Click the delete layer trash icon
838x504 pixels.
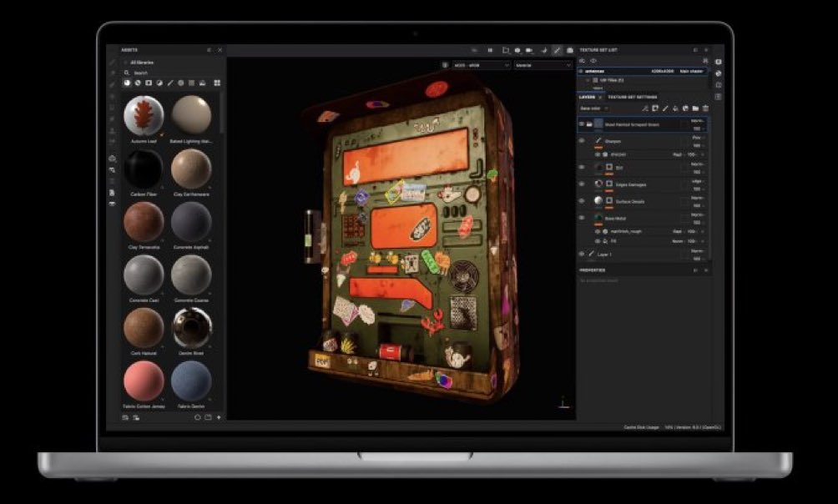(x=705, y=108)
